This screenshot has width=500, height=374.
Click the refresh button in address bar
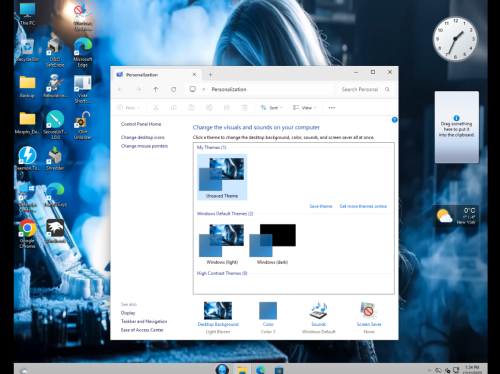pyautogui.click(x=174, y=89)
